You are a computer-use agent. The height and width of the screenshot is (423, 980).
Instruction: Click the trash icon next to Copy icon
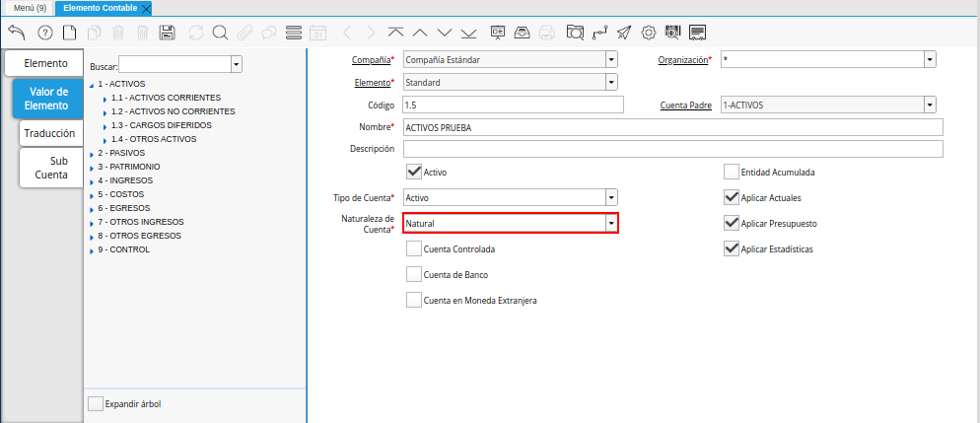(118, 33)
